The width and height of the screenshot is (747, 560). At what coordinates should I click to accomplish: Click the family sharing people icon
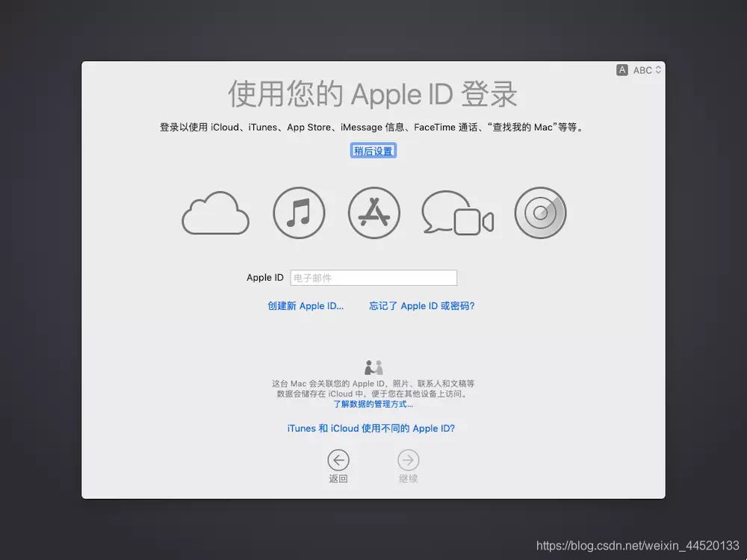[374, 367]
